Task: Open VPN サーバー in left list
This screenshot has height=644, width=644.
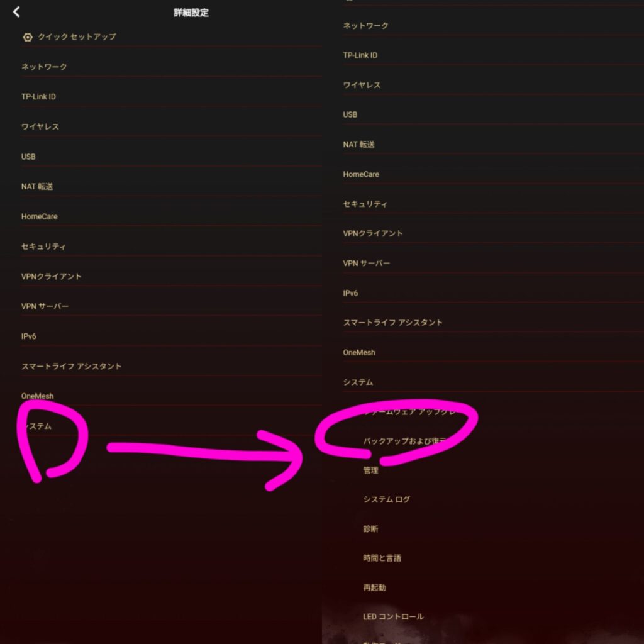Action: coord(171,306)
